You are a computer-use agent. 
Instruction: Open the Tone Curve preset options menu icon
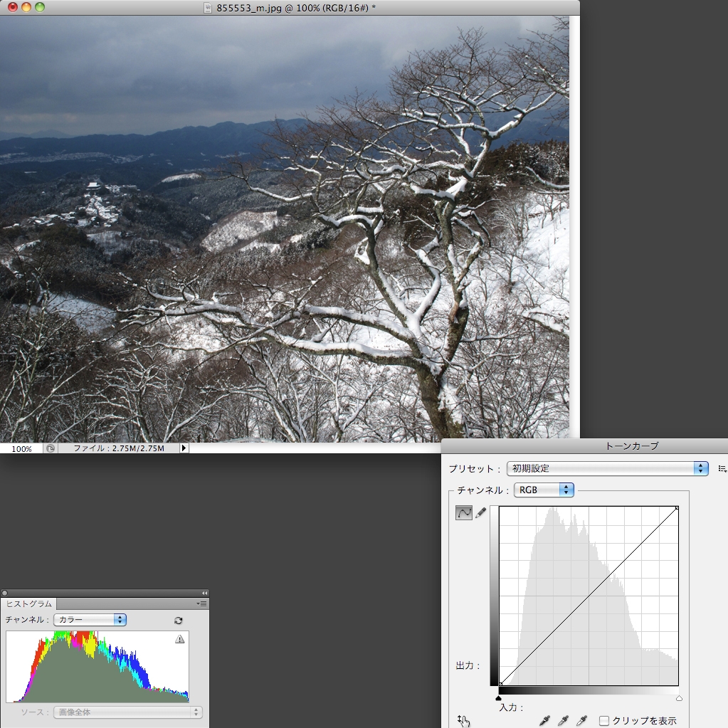coord(722,469)
